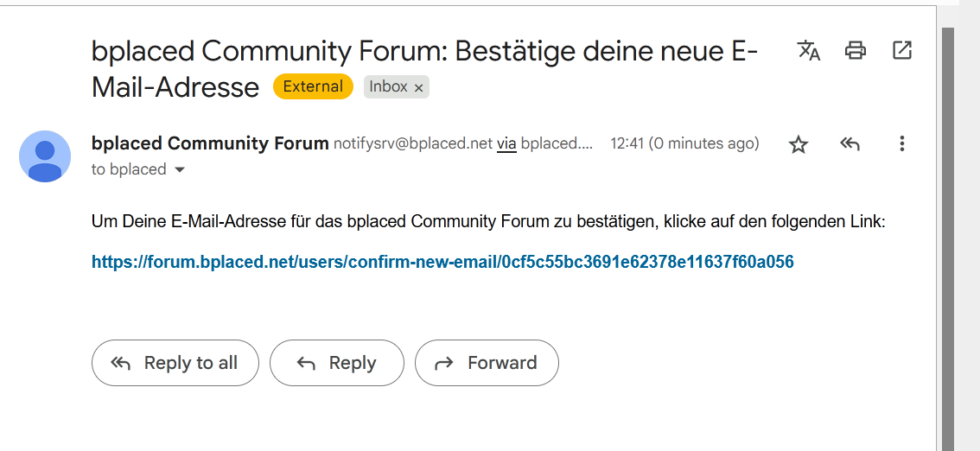Image resolution: width=980 pixels, height=451 pixels.
Task: Open the three-dot More options menu
Action: (x=902, y=143)
